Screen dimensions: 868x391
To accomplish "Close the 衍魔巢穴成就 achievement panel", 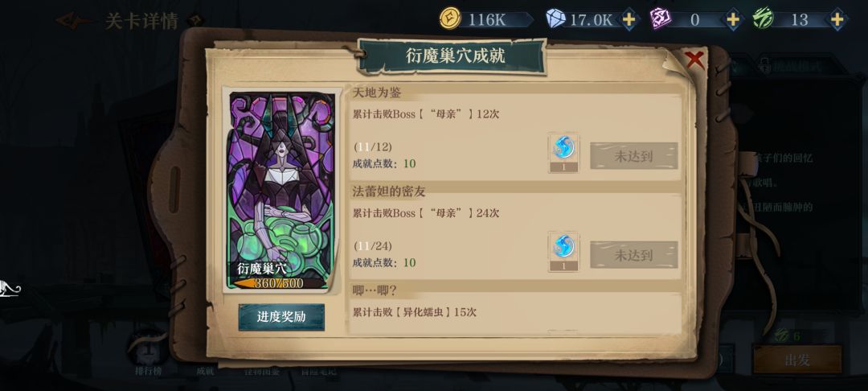I will pyautogui.click(x=694, y=60).
